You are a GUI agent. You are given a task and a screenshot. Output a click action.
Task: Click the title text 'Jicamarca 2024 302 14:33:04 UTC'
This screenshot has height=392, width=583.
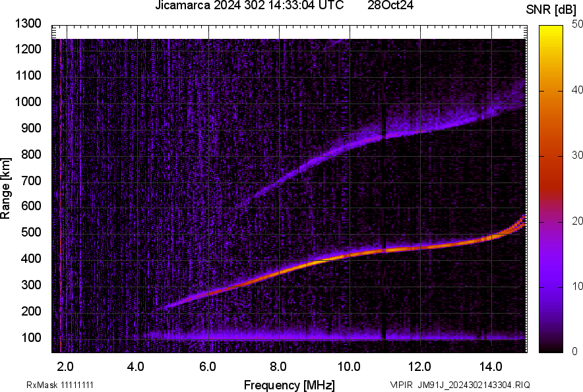(x=249, y=5)
